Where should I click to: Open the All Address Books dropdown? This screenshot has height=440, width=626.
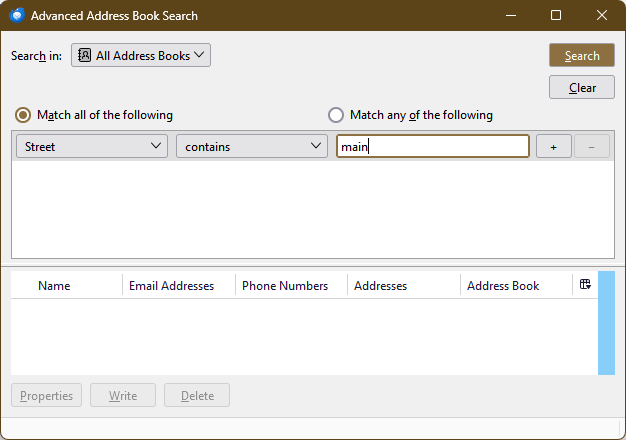pos(141,56)
